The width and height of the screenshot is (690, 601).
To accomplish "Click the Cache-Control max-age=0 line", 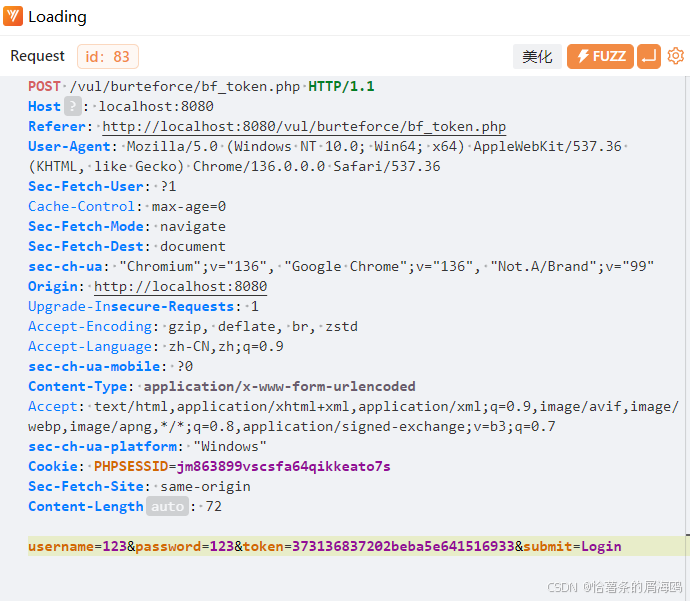I will point(127,206).
